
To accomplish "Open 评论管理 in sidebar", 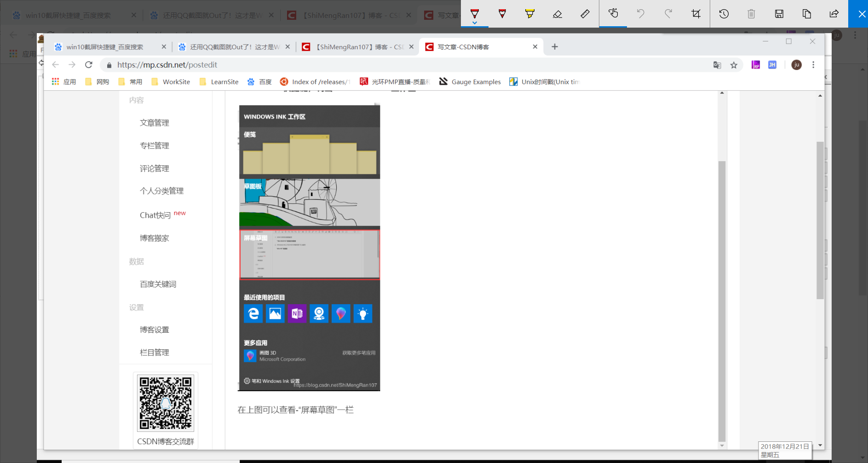I will 155,168.
